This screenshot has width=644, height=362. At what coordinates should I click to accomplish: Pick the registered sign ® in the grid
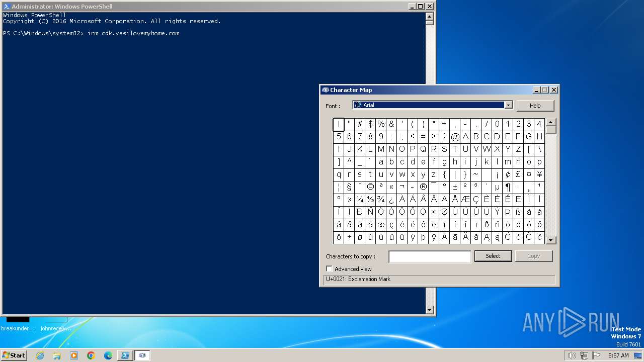423,187
